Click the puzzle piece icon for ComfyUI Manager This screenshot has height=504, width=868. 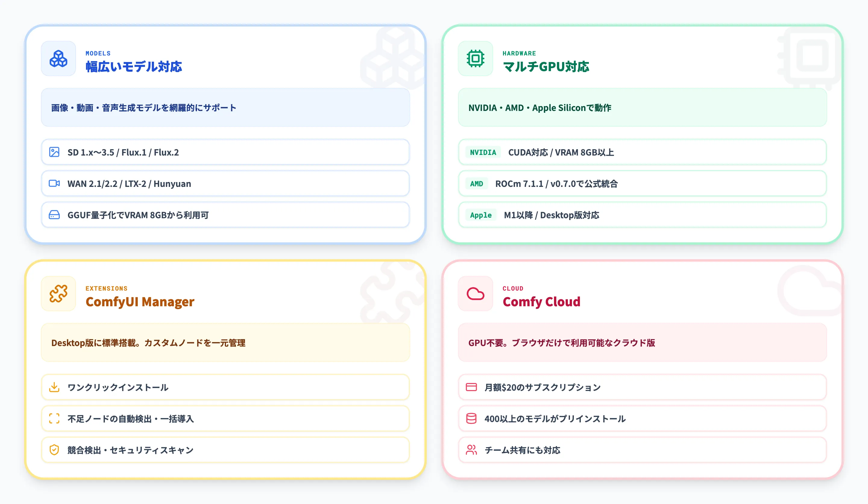click(58, 294)
